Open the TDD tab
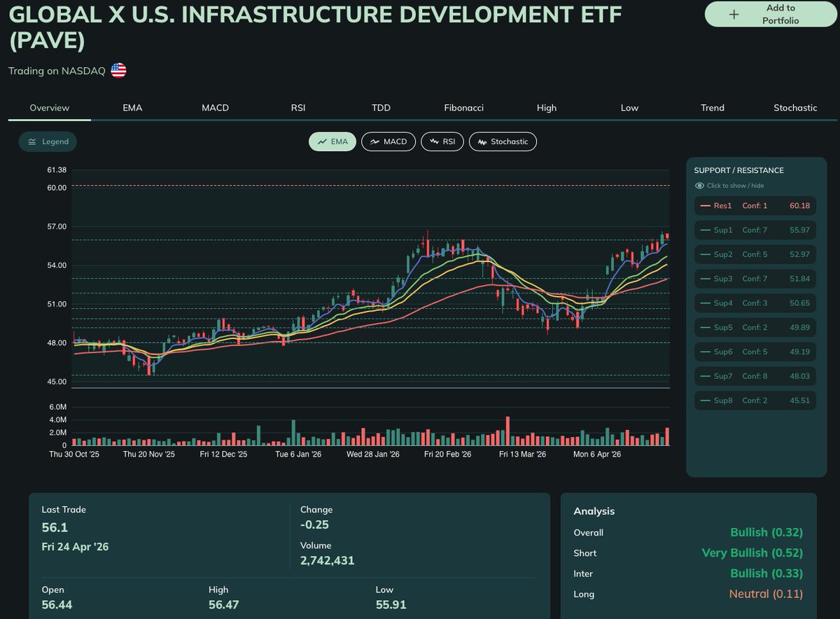The image size is (840, 619). pos(381,108)
